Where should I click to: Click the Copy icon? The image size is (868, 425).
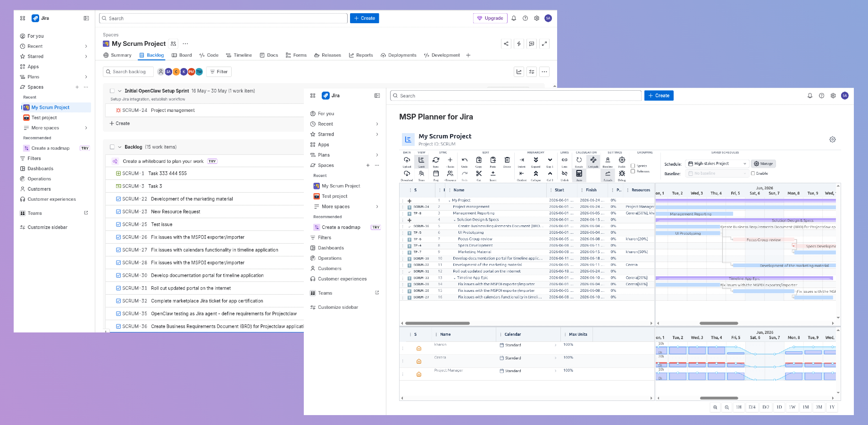(479, 160)
